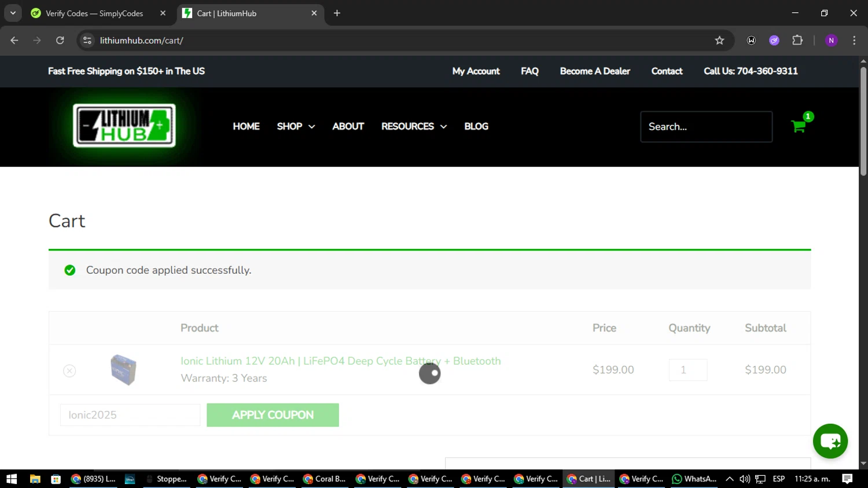
Task: Open the (8935) L... Chrome taskbar item
Action: click(x=93, y=479)
